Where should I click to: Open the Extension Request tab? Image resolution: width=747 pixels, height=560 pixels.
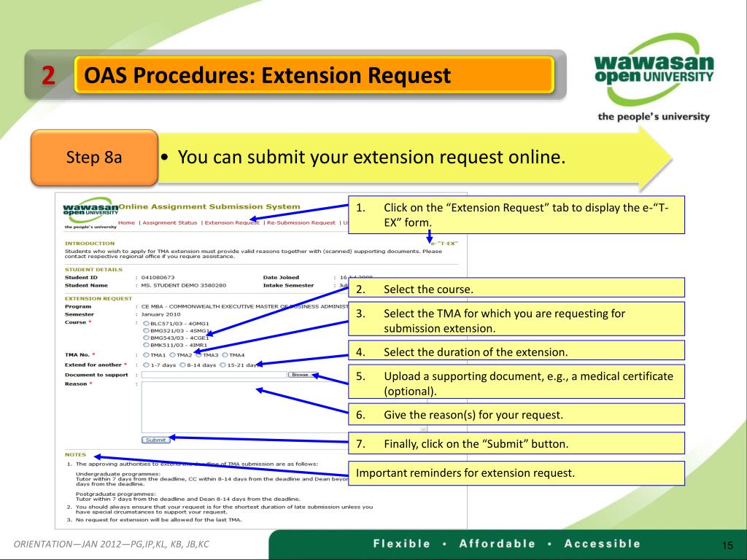tap(232, 223)
